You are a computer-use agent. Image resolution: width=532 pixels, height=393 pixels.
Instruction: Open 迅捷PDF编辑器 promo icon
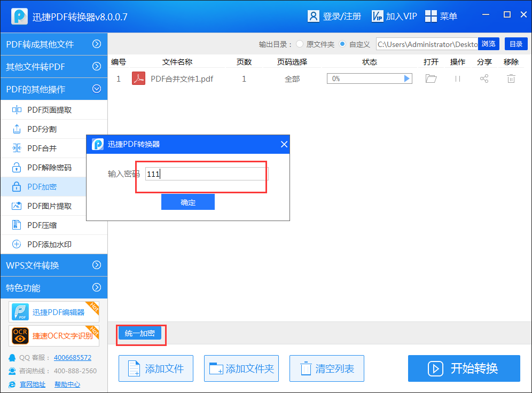click(x=20, y=312)
